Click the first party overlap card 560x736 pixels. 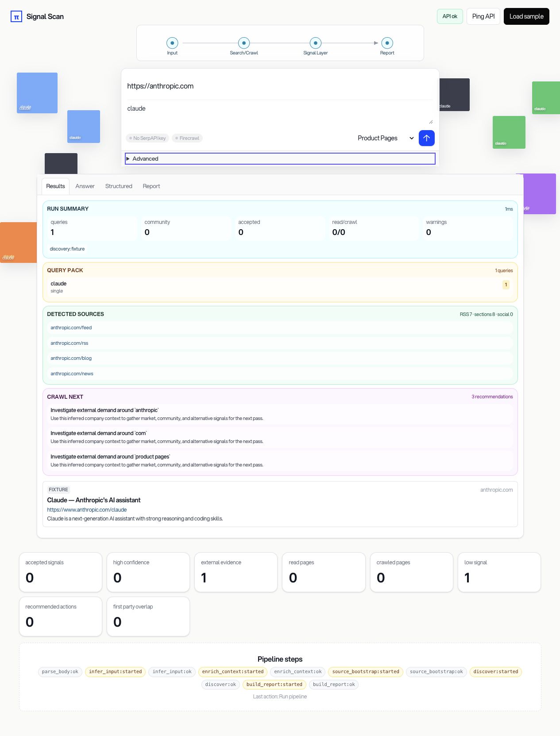[x=148, y=617]
